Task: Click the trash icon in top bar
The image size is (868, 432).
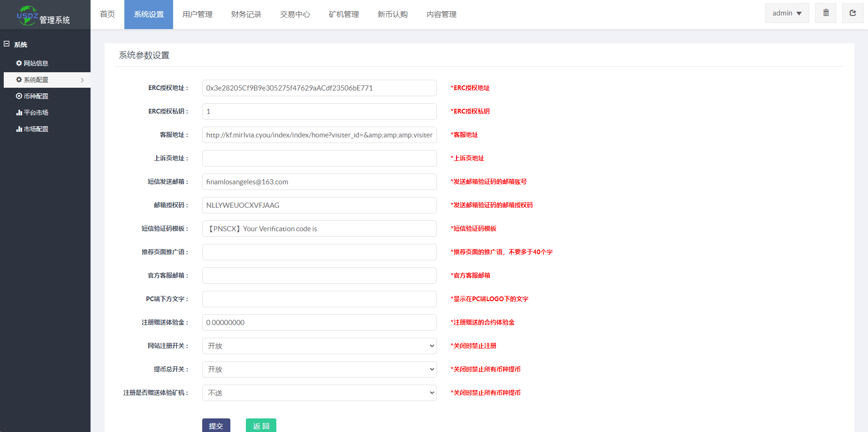Action: pos(826,13)
